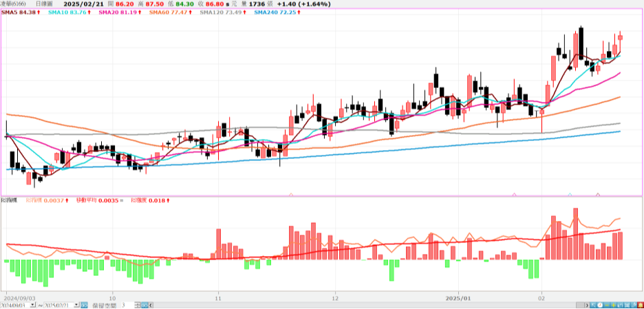Click the SMA240 72.25 legend label
Screen dimensions: 644x309
(x=277, y=13)
